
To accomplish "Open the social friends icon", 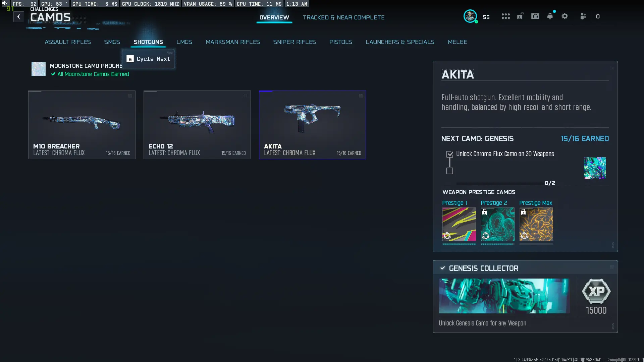I will coord(583,16).
